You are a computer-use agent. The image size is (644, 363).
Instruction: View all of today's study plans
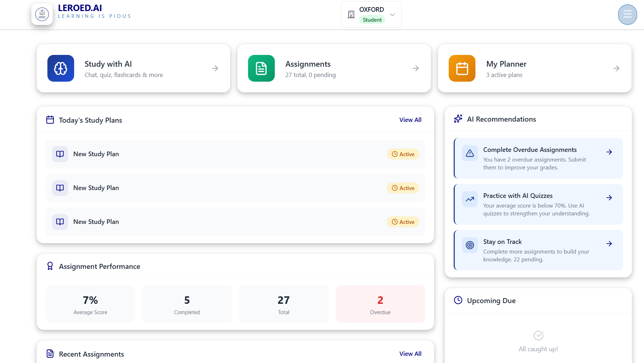(x=410, y=120)
